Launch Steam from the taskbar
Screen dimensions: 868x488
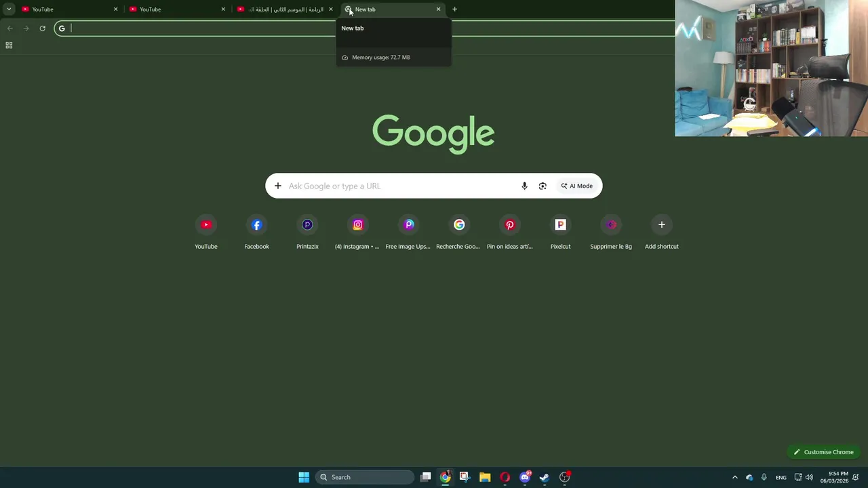click(544, 477)
